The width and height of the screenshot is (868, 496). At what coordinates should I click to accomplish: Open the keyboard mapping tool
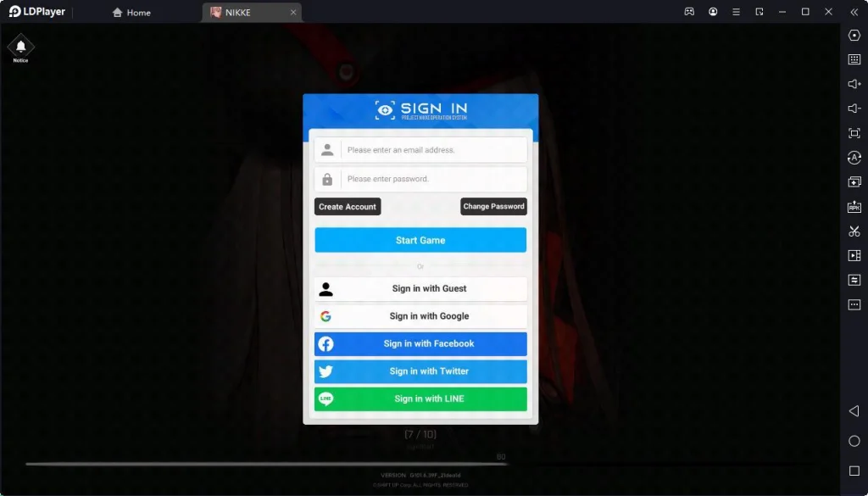[854, 60]
